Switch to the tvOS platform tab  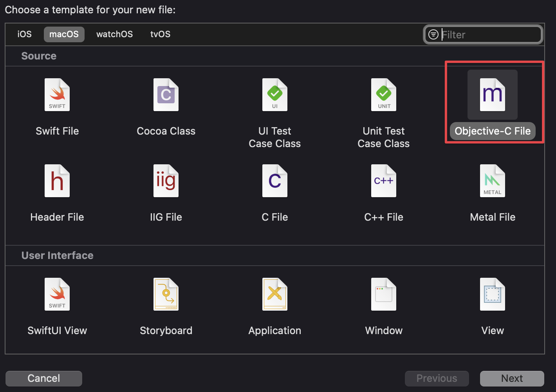click(x=160, y=34)
